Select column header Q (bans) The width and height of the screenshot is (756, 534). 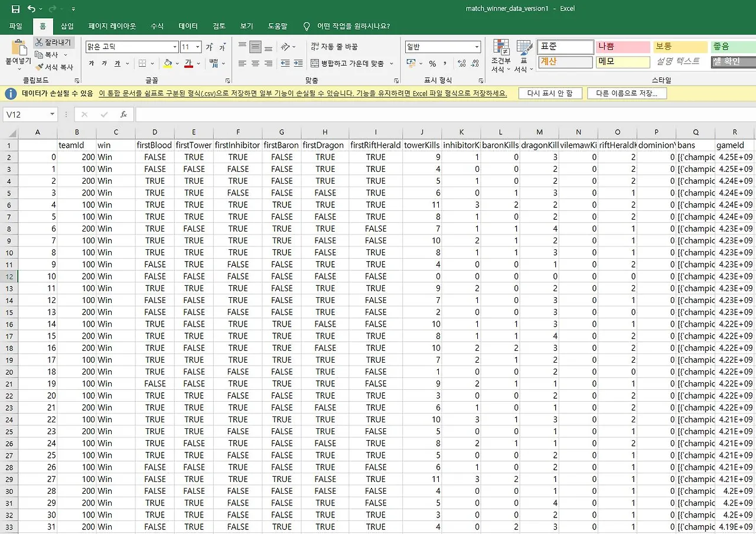[x=696, y=132]
